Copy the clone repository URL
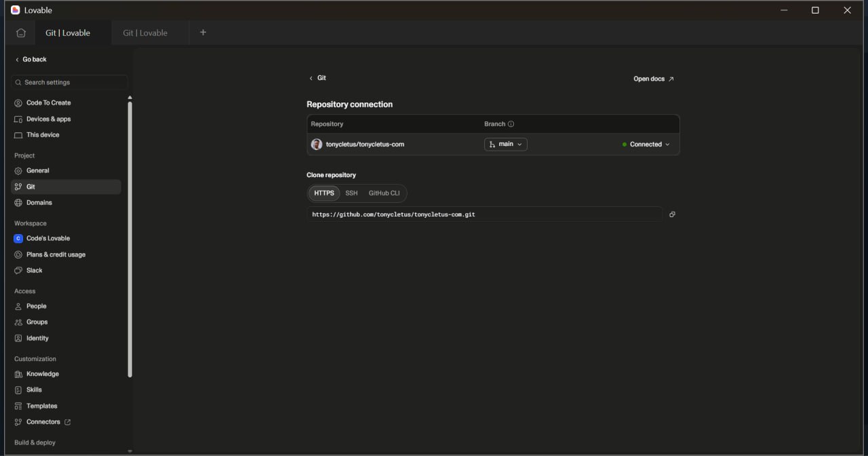868x456 pixels. 672,214
